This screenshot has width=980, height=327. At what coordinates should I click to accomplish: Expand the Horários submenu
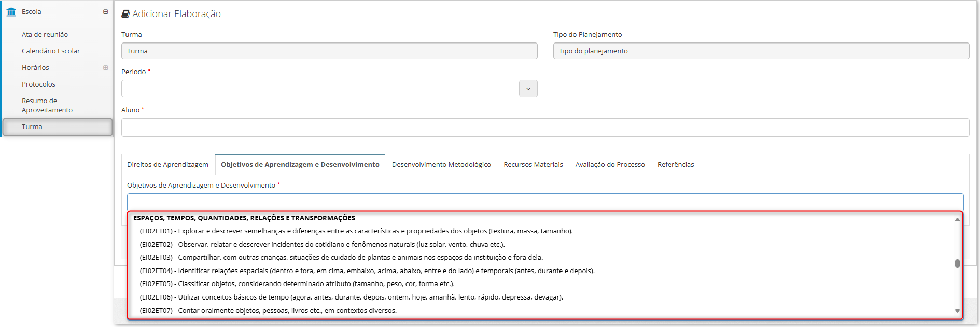click(106, 68)
